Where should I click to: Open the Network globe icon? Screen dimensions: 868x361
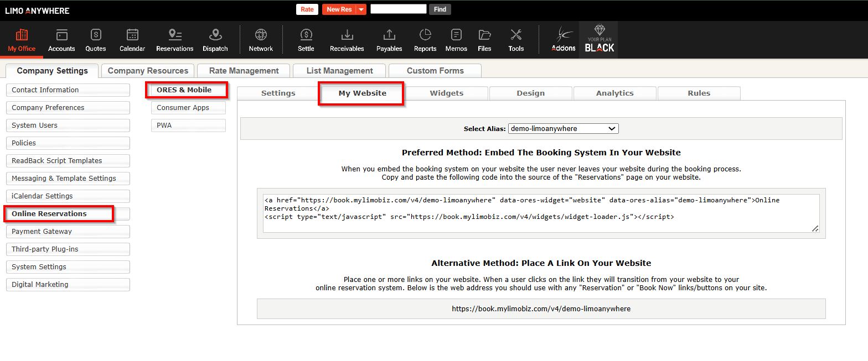[261, 35]
